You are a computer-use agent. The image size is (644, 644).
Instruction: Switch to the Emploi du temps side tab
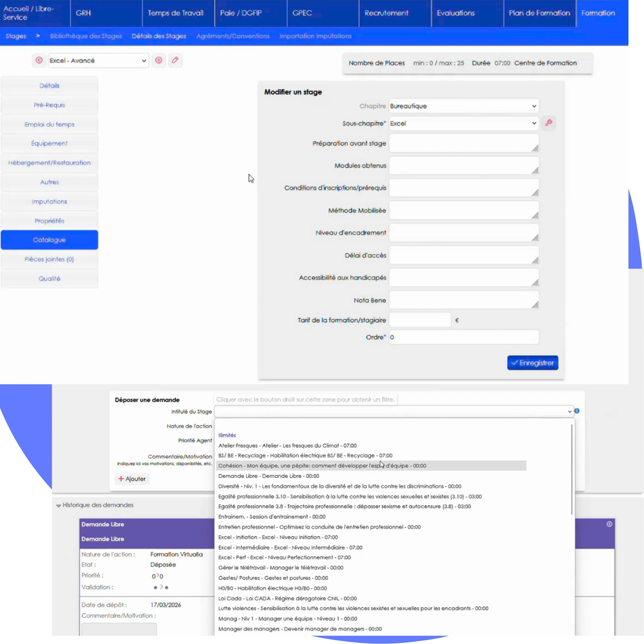[49, 124]
